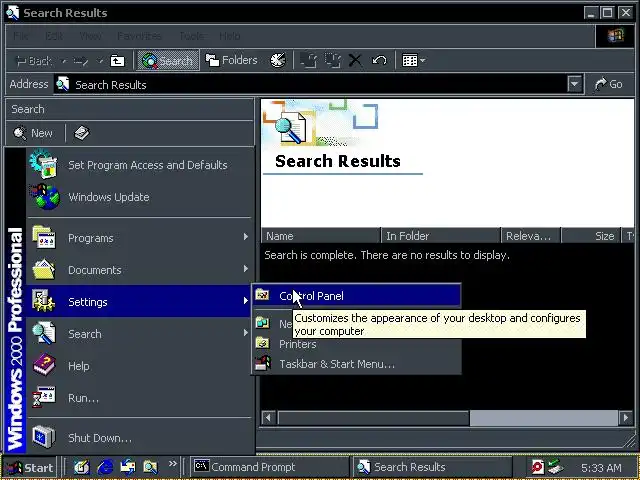Start a New search
This screenshot has height=480, width=640.
pyautogui.click(x=33, y=133)
